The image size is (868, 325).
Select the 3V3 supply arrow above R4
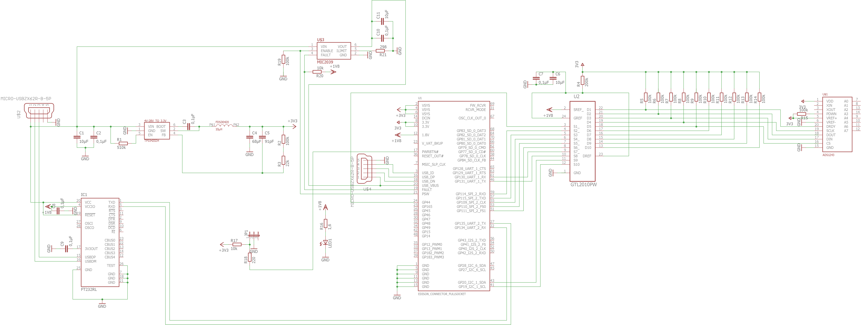(583, 64)
